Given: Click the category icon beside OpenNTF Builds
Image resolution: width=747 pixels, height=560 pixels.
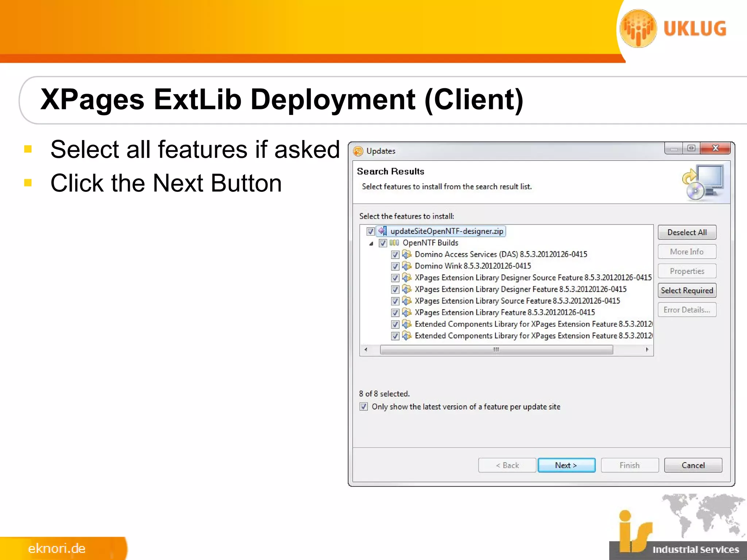Looking at the screenshot, I should tap(394, 243).
